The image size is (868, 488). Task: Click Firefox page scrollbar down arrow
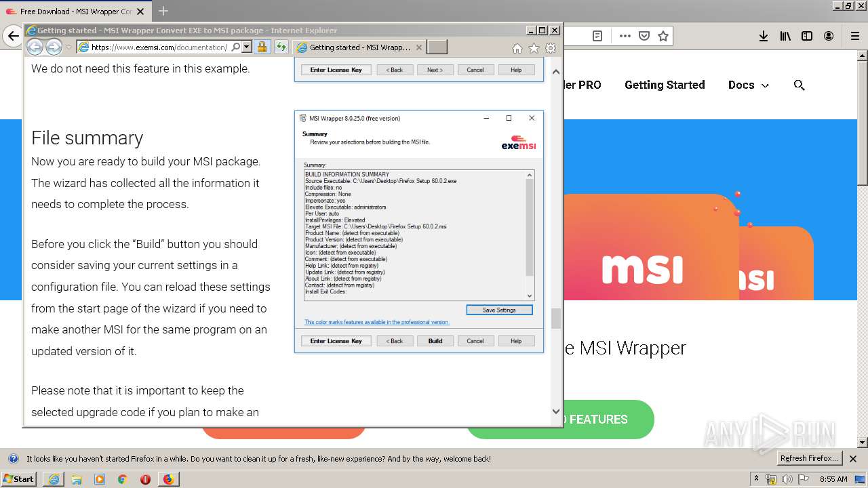863,443
